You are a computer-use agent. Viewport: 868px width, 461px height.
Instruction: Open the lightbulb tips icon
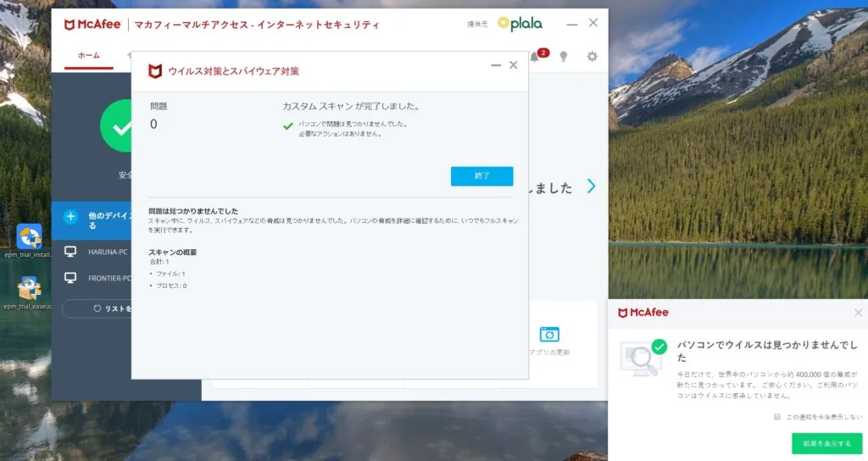(x=564, y=57)
